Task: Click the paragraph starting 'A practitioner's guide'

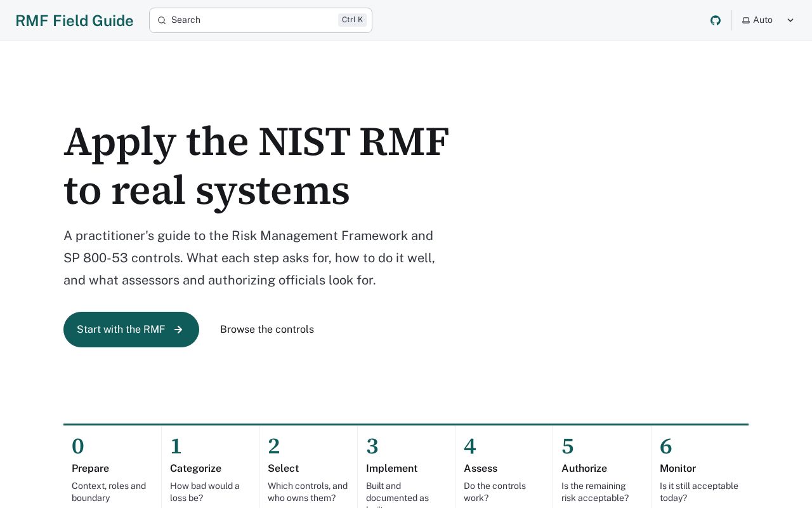Action: [x=249, y=258]
